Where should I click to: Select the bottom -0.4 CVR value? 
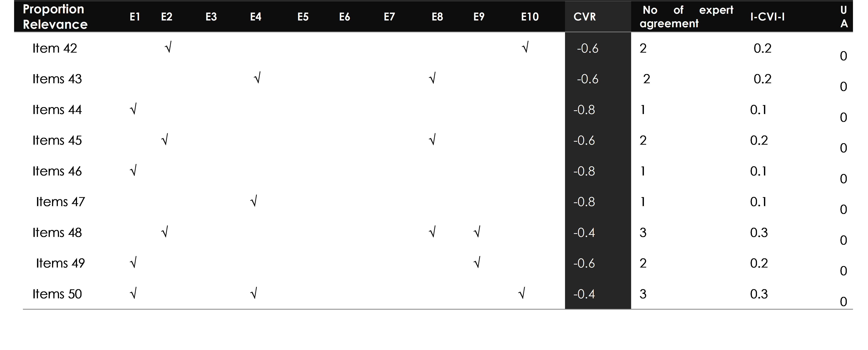(584, 294)
